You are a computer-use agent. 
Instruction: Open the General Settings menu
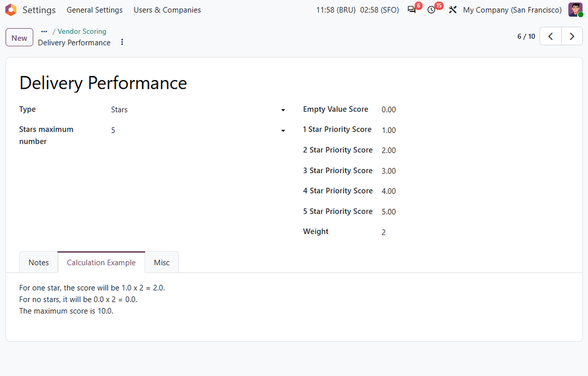click(x=95, y=10)
